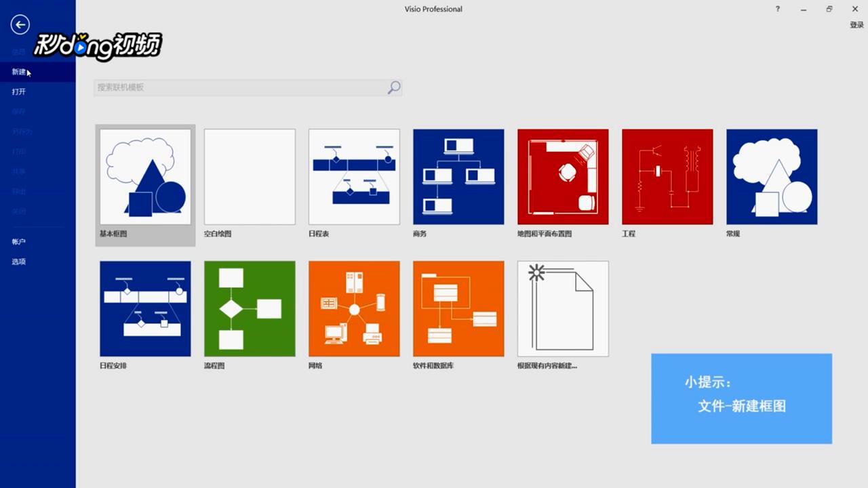
Task: Click the help question mark icon
Action: pos(778,9)
